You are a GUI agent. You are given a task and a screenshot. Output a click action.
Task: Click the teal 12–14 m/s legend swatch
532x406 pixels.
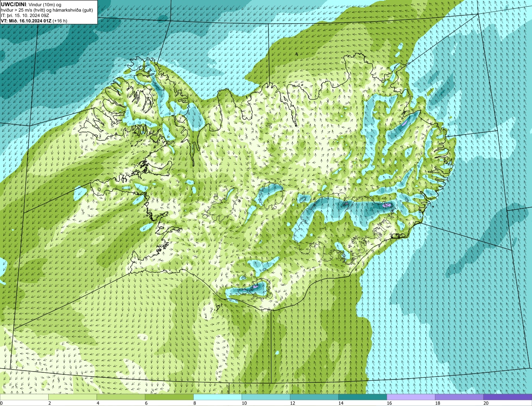pos(314,397)
